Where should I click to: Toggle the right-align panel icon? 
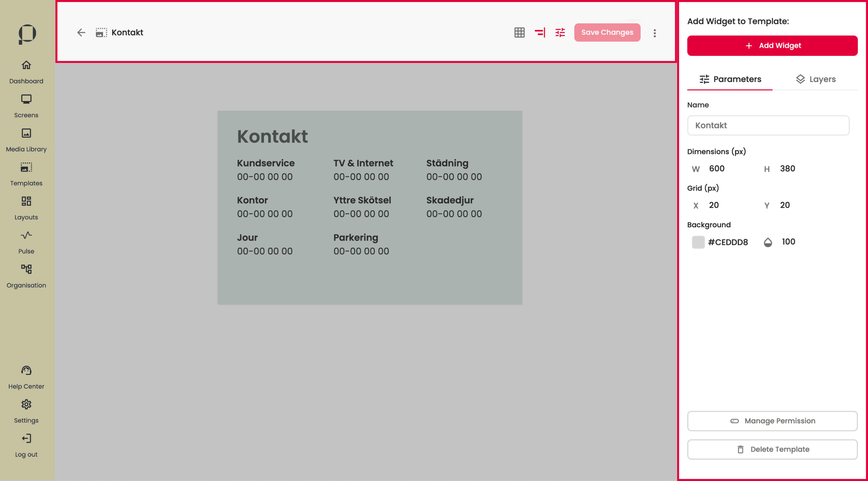click(540, 33)
